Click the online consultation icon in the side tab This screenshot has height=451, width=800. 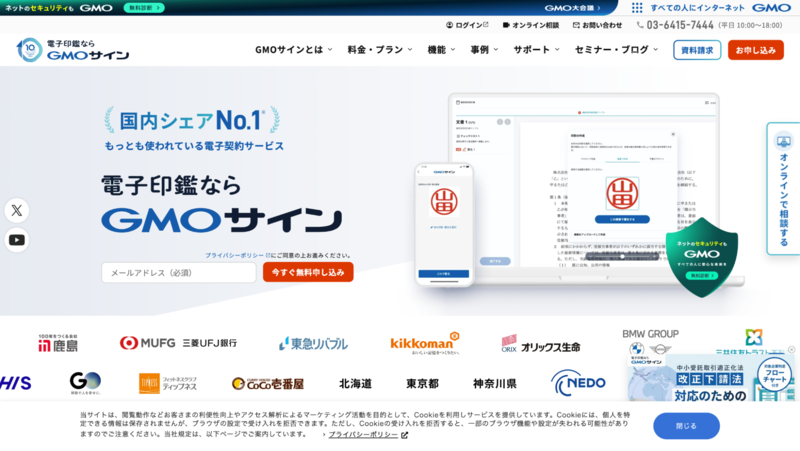(784, 141)
